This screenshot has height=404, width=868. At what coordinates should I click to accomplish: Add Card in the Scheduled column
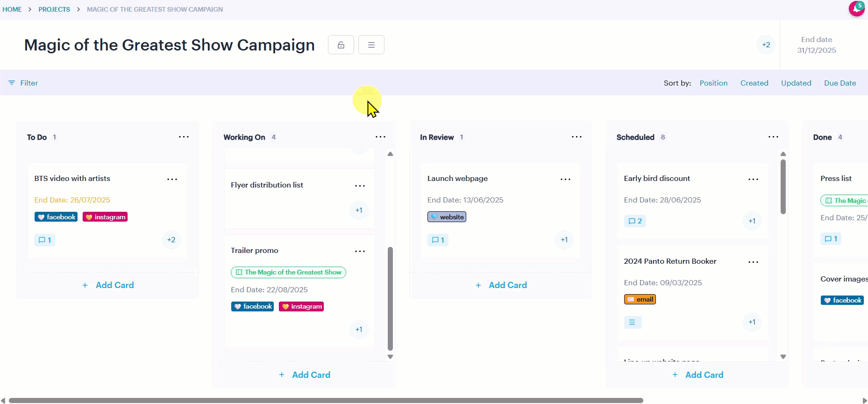tap(697, 375)
